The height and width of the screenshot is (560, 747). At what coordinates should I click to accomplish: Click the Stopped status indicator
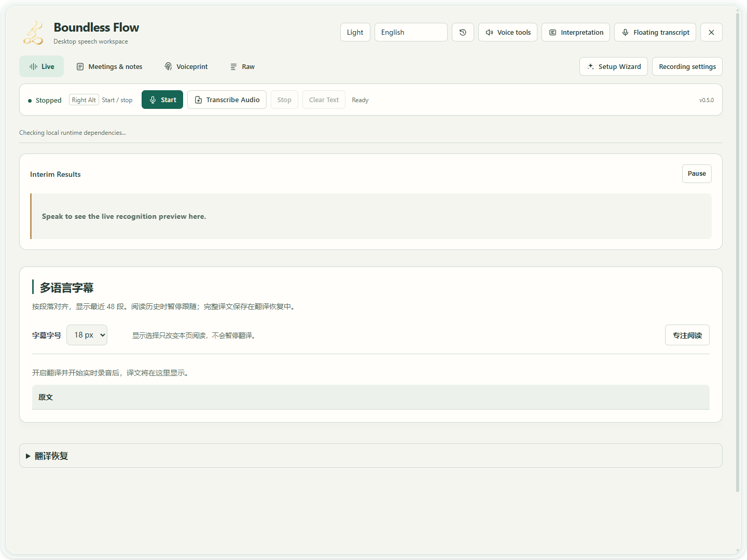tap(45, 100)
